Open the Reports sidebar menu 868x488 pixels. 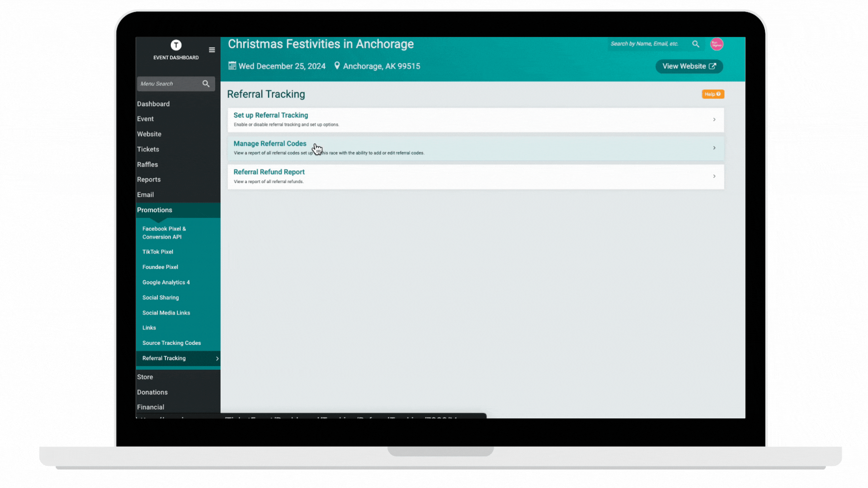click(149, 179)
